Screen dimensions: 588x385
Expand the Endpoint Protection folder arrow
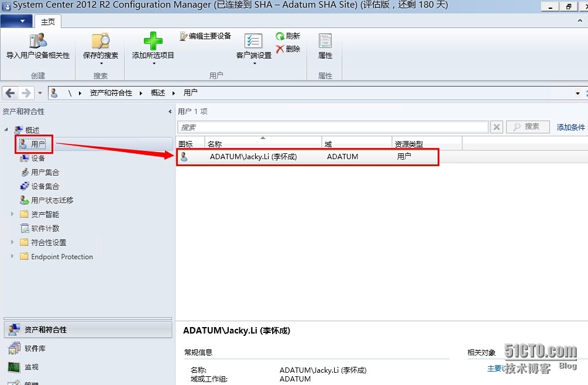(x=12, y=256)
